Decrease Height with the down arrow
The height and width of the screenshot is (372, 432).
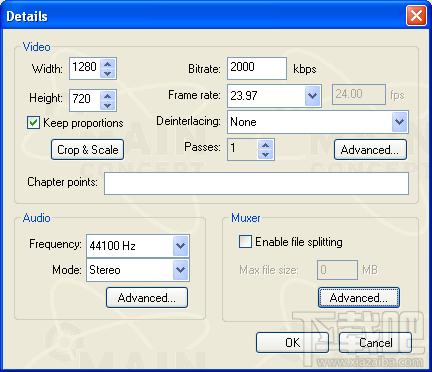pos(107,105)
